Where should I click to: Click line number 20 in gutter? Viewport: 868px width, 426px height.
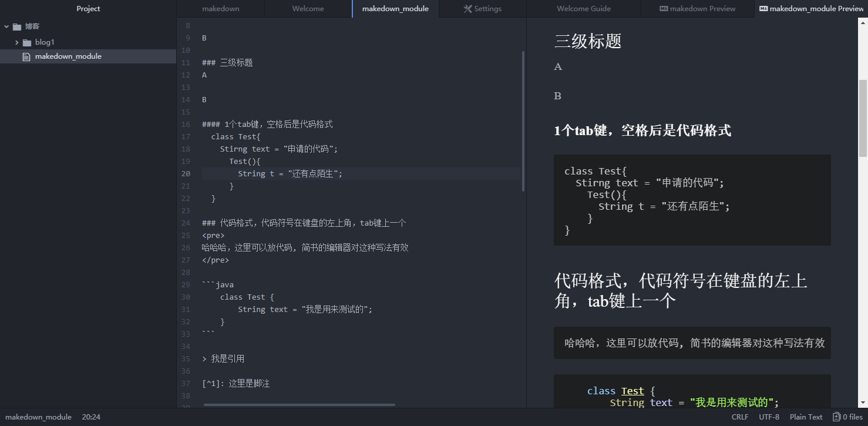(x=186, y=173)
